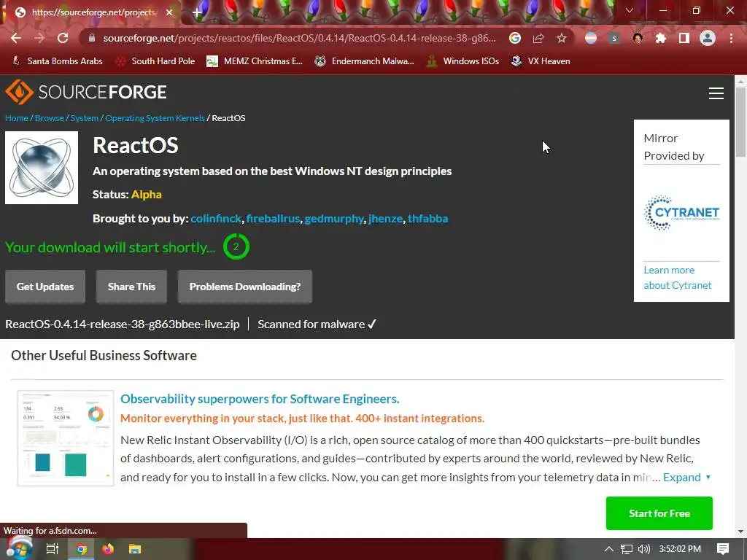The image size is (747, 560).
Task: Click the address bar URL field
Action: (x=299, y=38)
